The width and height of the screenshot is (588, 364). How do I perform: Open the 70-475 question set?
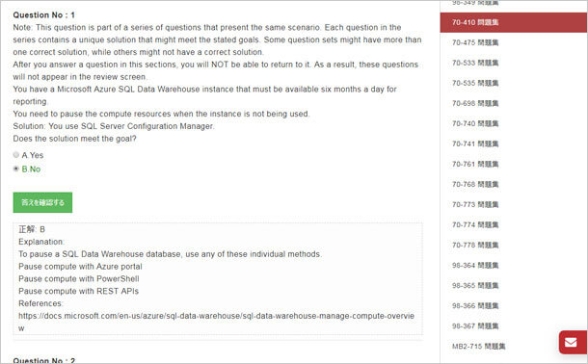(x=475, y=42)
